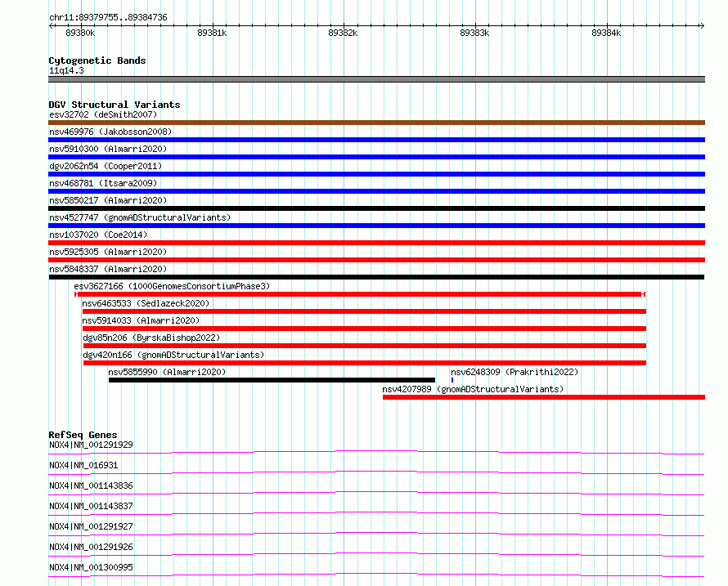Click the red dgv420n166 variant bar

[x=365, y=363]
